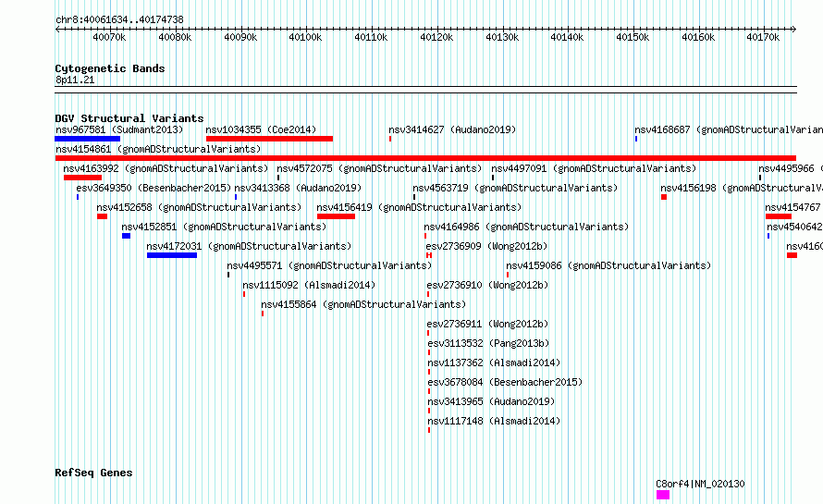The height and width of the screenshot is (504, 823).
Task: Open nsv4156419 variant label
Action: (x=419, y=207)
